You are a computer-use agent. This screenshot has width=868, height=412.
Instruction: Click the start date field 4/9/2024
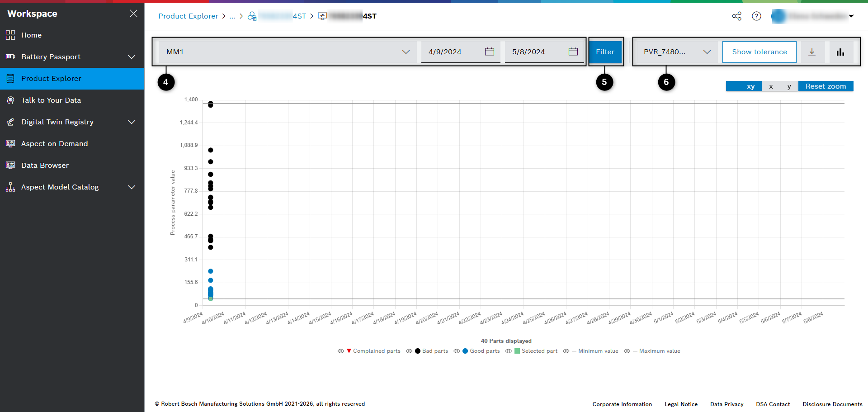(461, 52)
